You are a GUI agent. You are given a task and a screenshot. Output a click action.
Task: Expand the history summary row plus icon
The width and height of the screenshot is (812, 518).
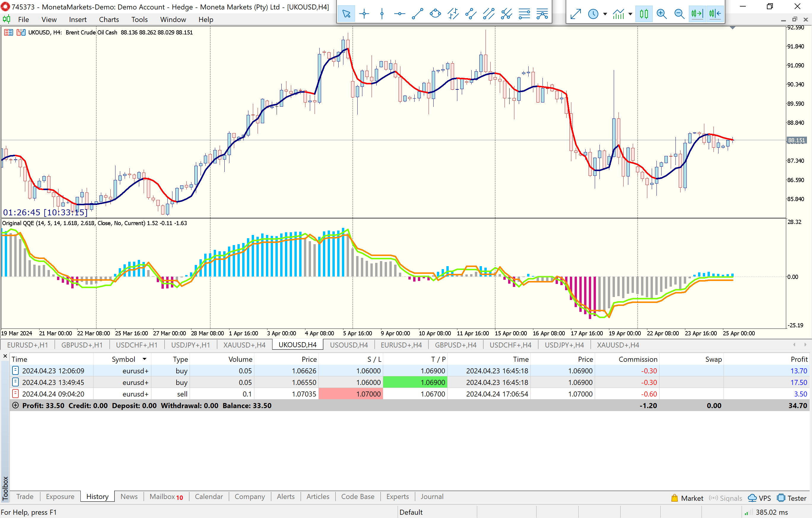pyautogui.click(x=15, y=405)
